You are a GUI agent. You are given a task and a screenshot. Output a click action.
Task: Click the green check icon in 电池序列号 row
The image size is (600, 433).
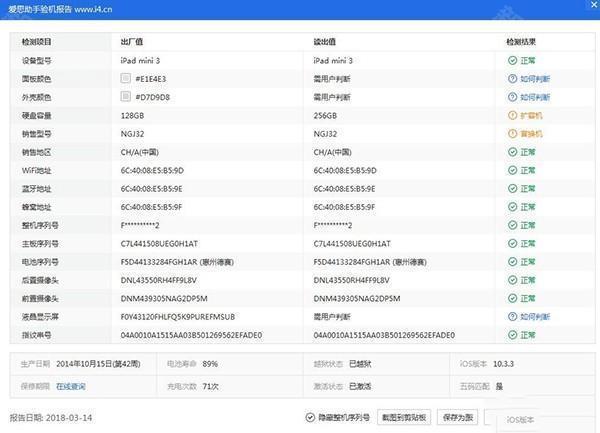coord(512,261)
